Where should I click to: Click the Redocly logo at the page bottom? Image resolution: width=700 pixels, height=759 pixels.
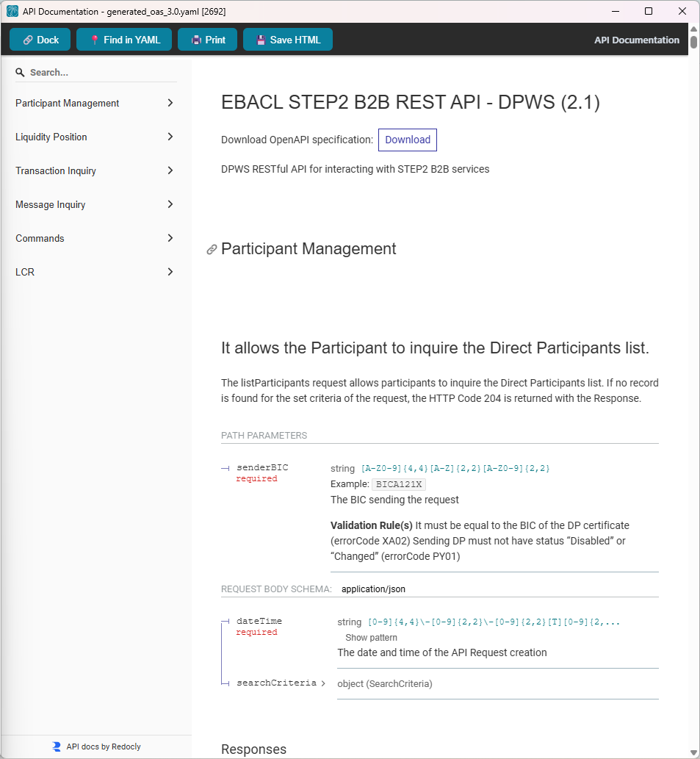point(57,747)
